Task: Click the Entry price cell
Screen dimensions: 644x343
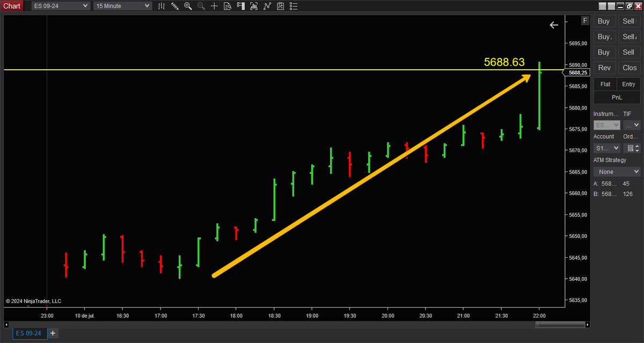Action: (629, 84)
